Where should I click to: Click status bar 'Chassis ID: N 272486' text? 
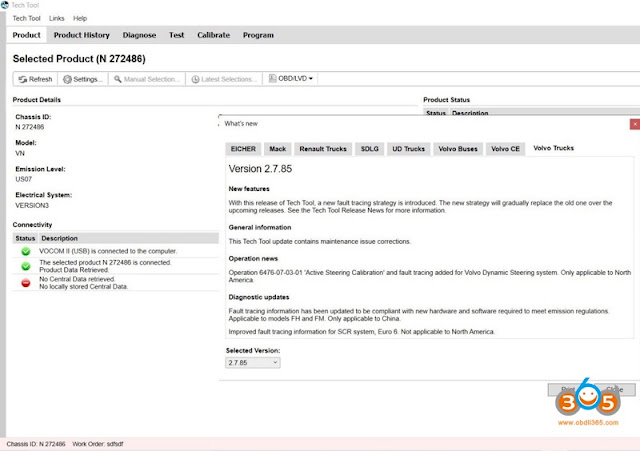tap(36, 444)
